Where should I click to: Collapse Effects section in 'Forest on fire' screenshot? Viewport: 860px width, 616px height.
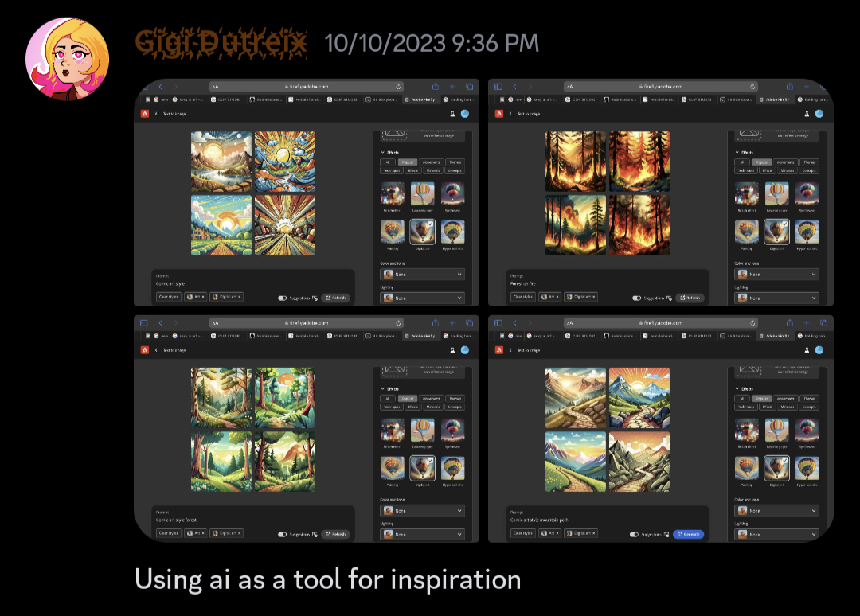[x=737, y=152]
